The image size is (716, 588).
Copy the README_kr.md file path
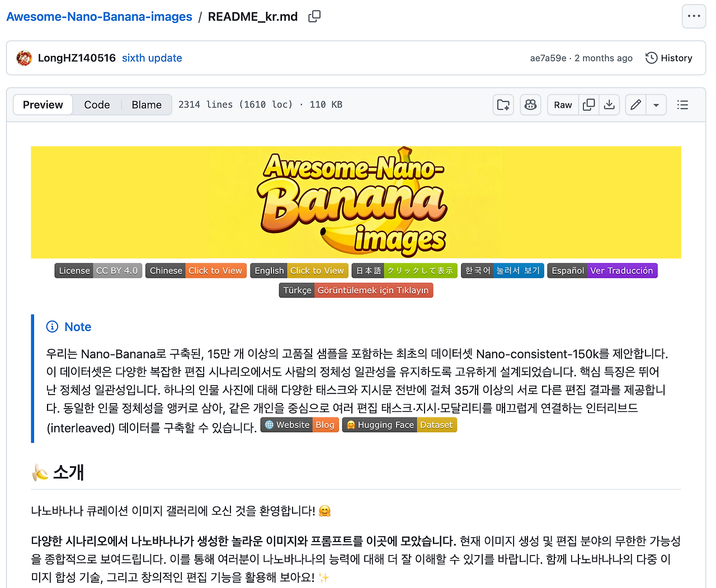click(314, 17)
